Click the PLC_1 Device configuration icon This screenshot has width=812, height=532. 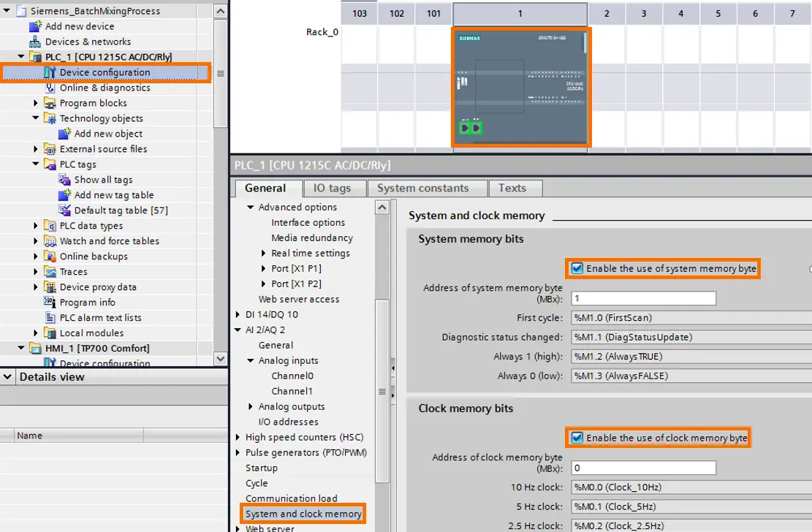(50, 72)
